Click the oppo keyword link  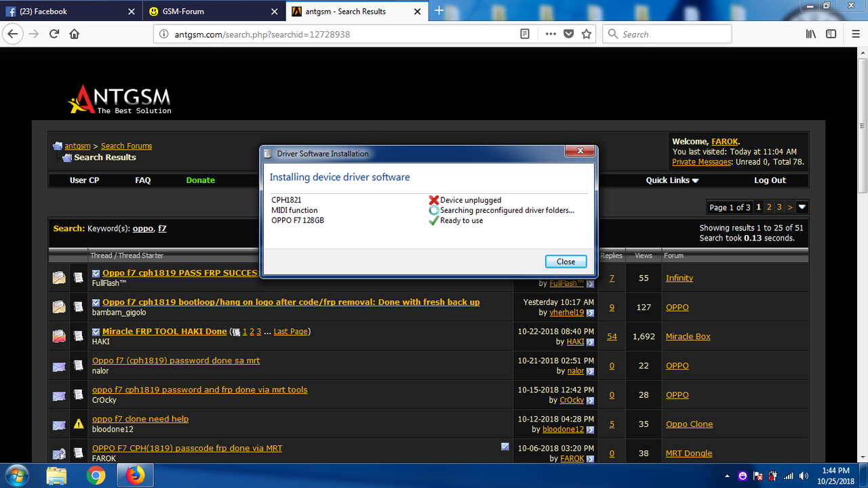(142, 228)
